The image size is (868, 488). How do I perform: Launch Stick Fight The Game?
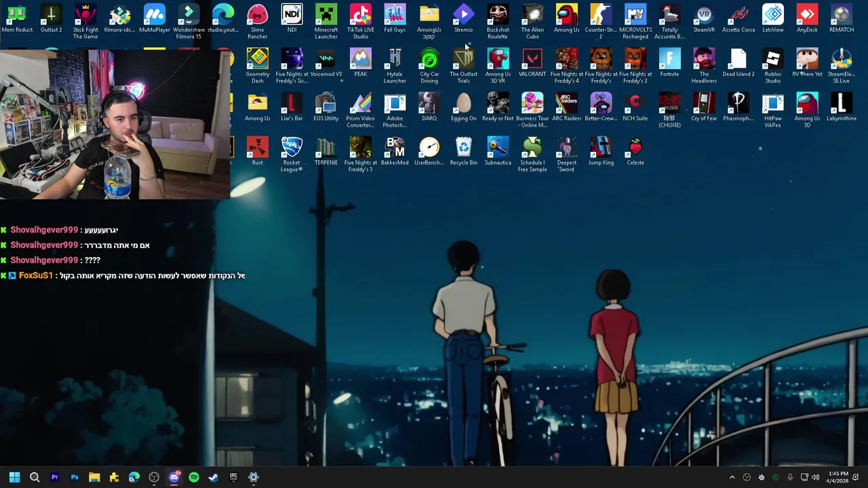(85, 22)
